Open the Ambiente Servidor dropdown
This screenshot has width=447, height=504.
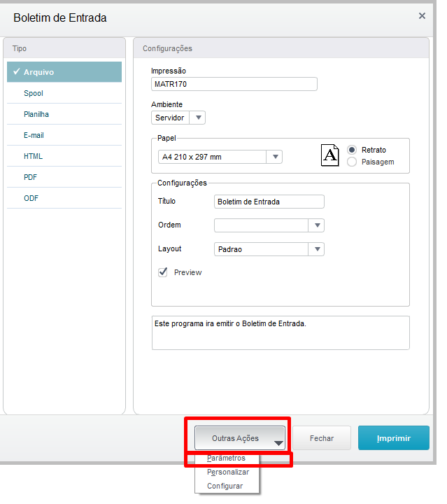178,118
